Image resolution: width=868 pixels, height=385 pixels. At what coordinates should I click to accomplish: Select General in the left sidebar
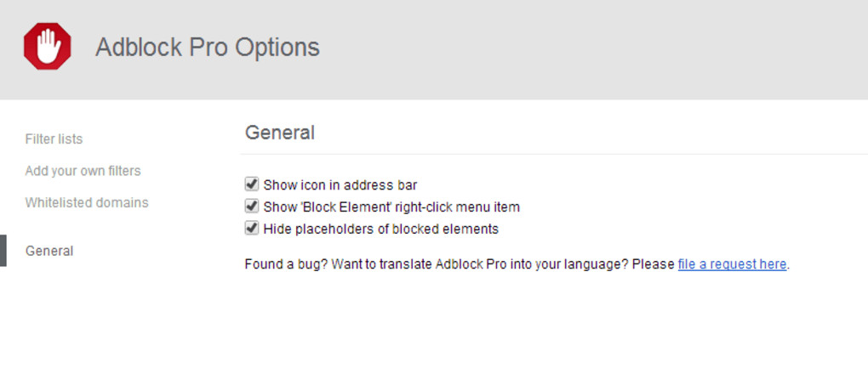[x=49, y=251]
